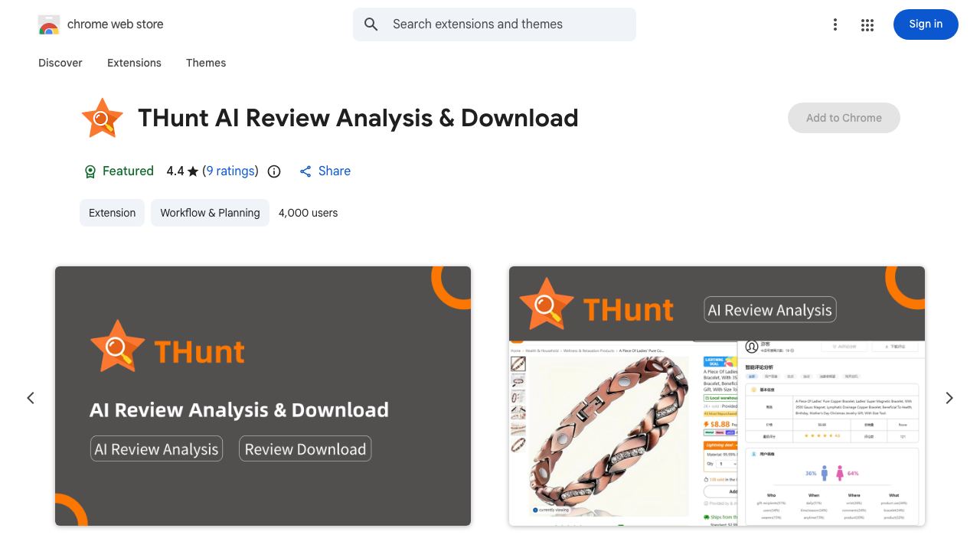
Task: Click the Sign in button
Action: (x=926, y=24)
